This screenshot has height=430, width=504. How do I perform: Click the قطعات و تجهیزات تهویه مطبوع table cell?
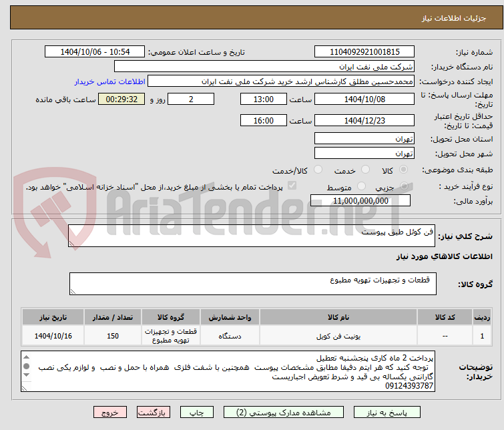click(171, 336)
